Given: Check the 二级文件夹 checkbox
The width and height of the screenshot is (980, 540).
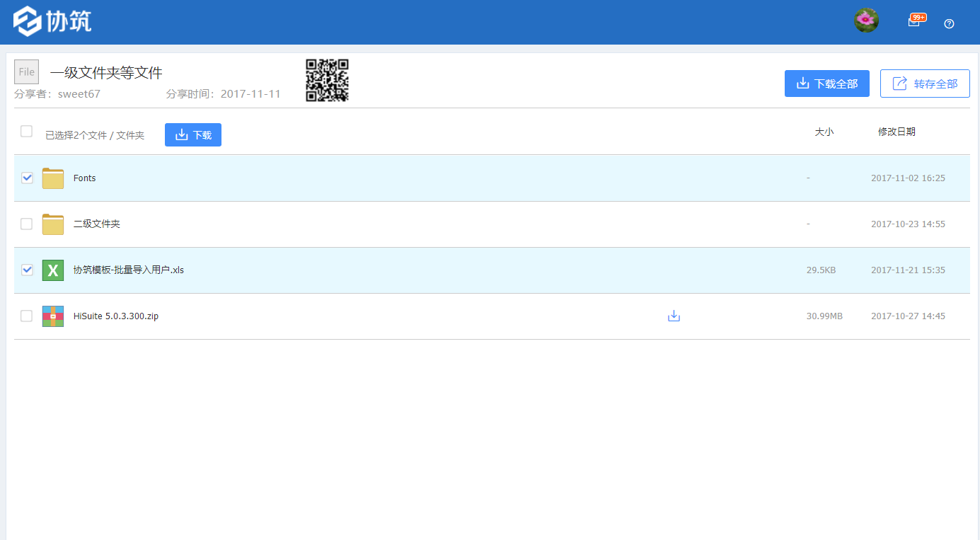Looking at the screenshot, I should tap(26, 224).
